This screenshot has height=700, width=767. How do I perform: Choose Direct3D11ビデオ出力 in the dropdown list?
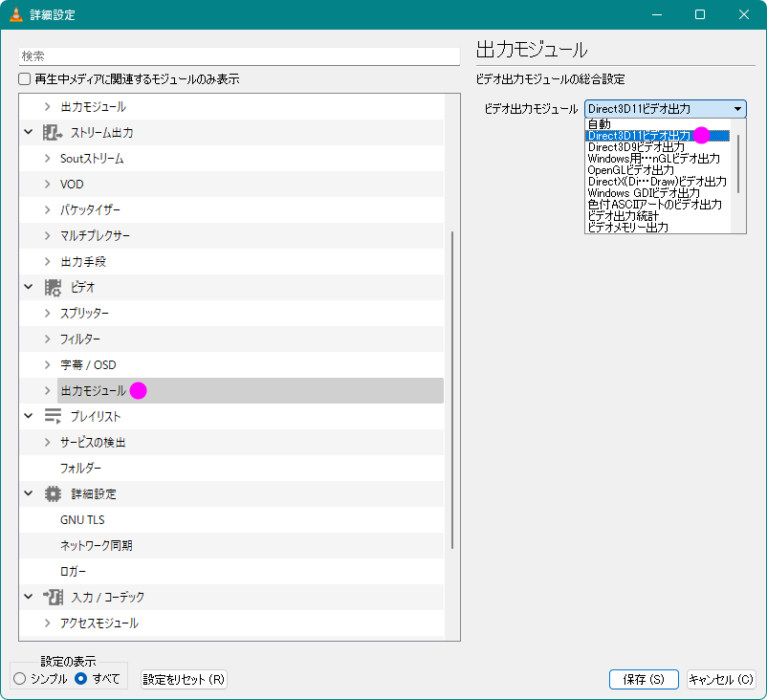(x=657, y=136)
